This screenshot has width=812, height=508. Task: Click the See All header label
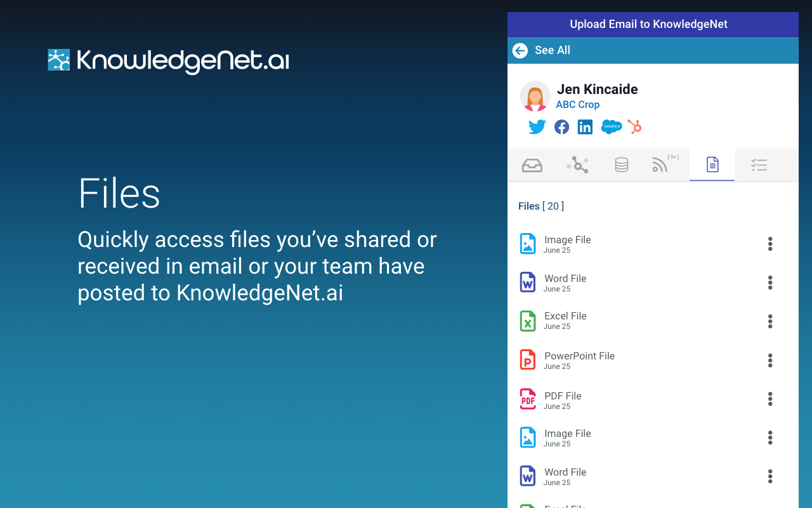(553, 50)
